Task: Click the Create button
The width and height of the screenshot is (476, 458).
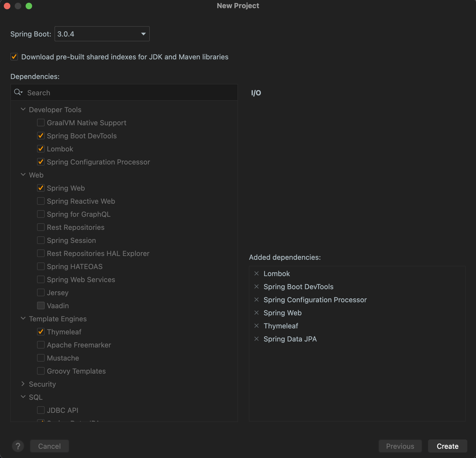Action: (x=447, y=446)
